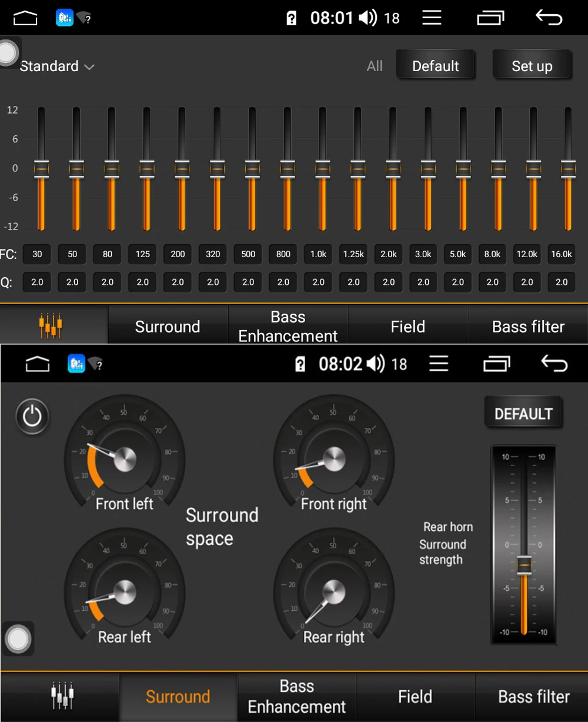Click the 50 frequency field
Screen dimensions: 588x722
(x=72, y=254)
